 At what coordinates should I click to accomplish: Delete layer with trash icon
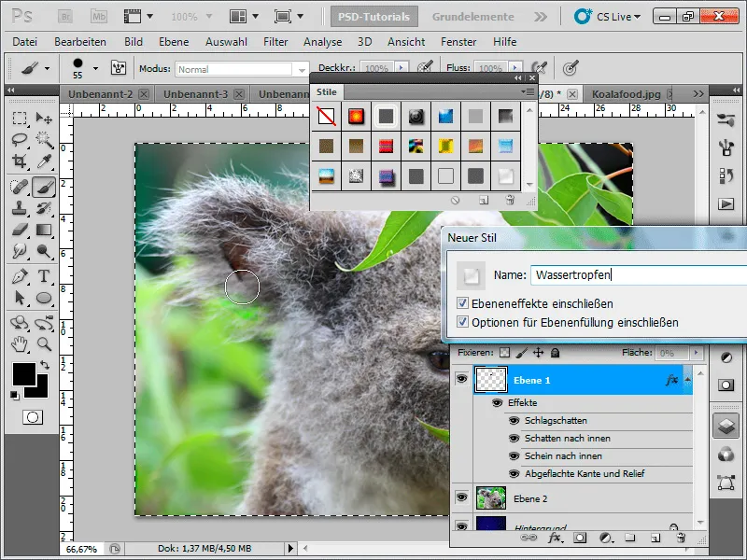pos(681,539)
